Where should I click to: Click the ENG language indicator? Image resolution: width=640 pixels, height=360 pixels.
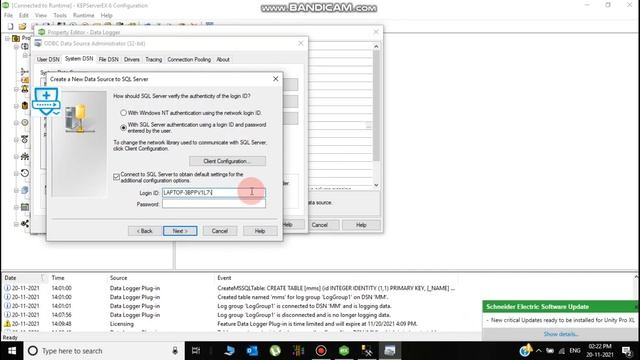pyautogui.click(x=575, y=351)
